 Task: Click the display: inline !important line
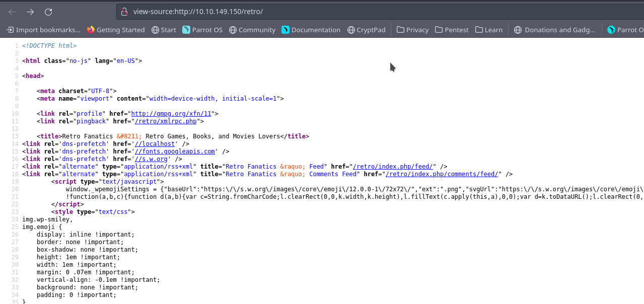pos(86,235)
